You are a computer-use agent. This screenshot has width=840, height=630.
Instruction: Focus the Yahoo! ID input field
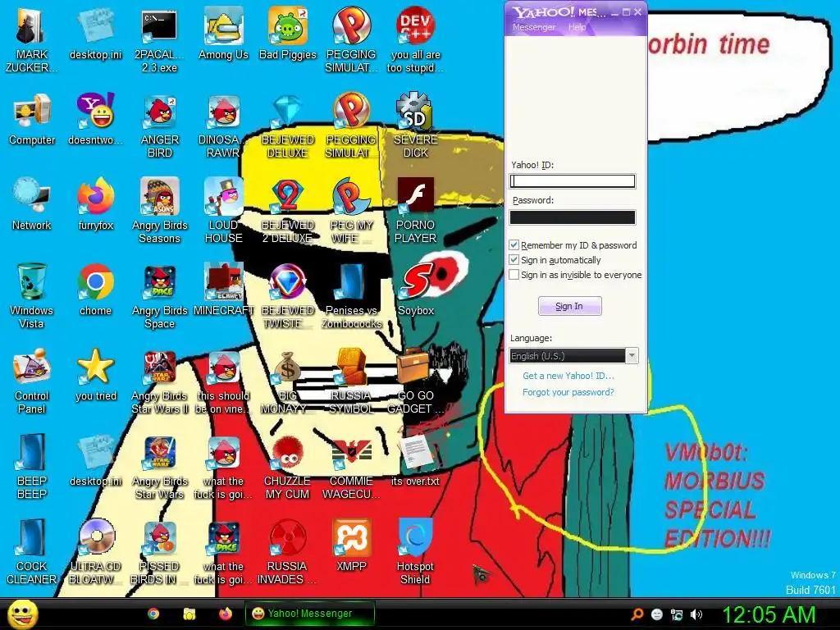(x=572, y=181)
